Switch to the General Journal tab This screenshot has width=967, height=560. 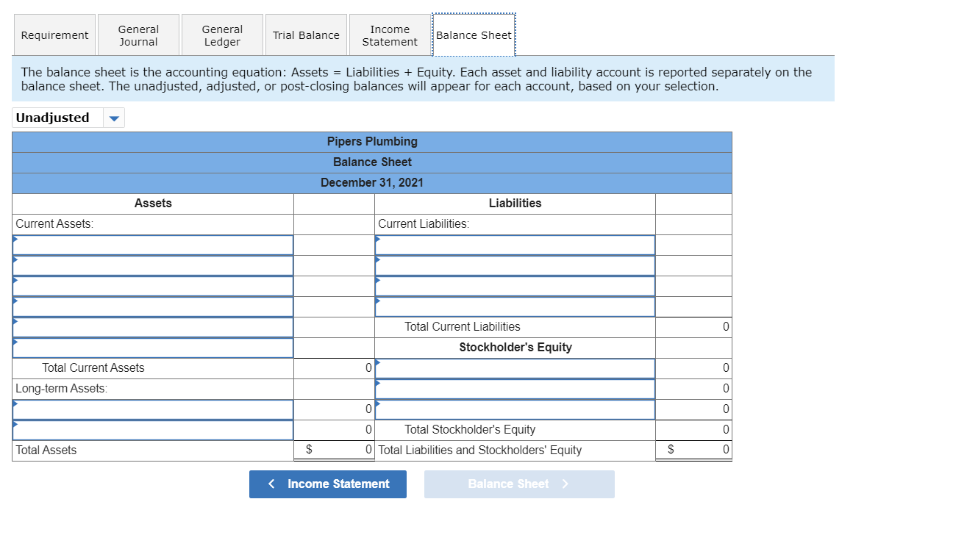pos(138,34)
